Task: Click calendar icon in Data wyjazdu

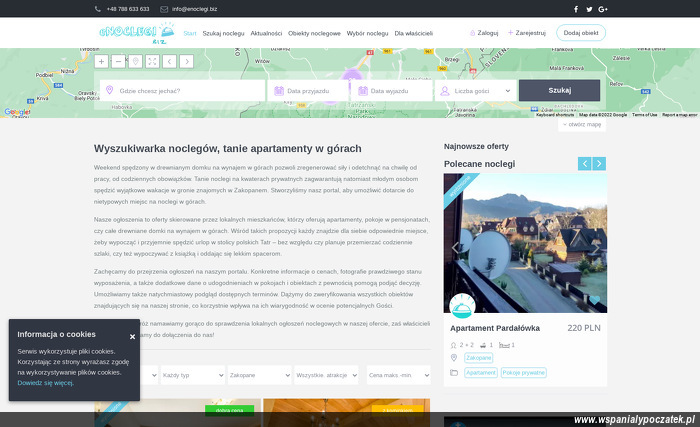Action: 363,91
